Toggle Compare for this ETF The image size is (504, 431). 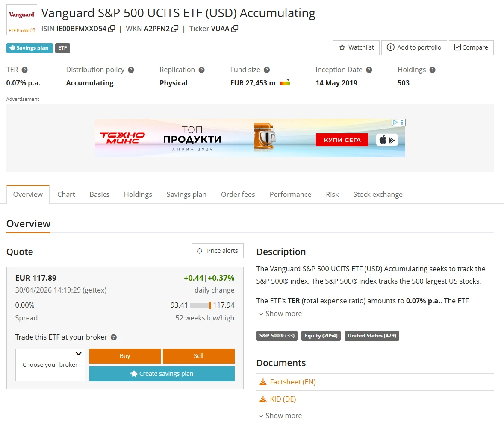coord(471,47)
